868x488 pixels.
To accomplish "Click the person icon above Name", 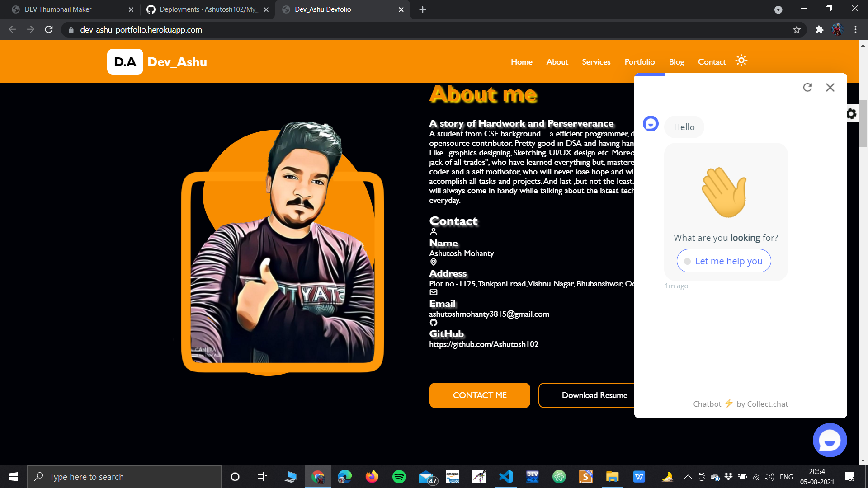I will (x=434, y=231).
